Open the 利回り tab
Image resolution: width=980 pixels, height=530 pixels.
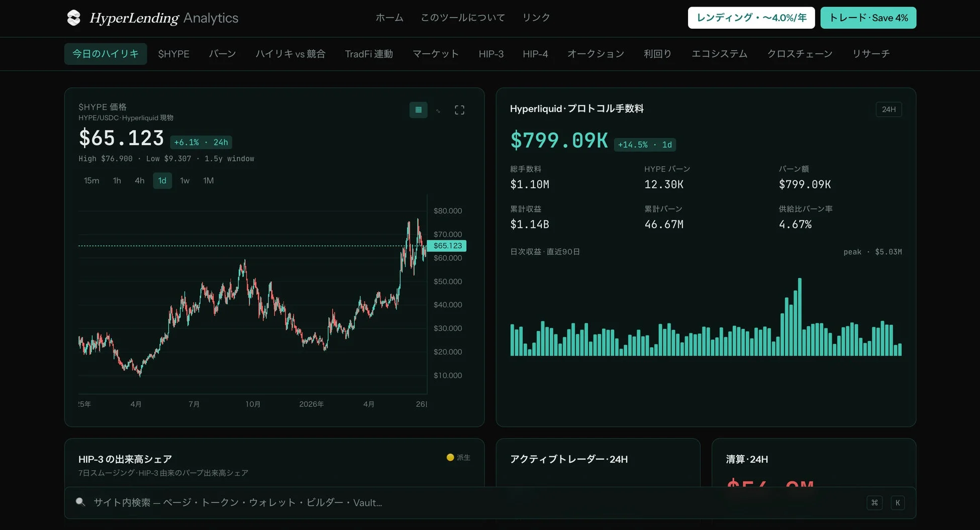(658, 54)
